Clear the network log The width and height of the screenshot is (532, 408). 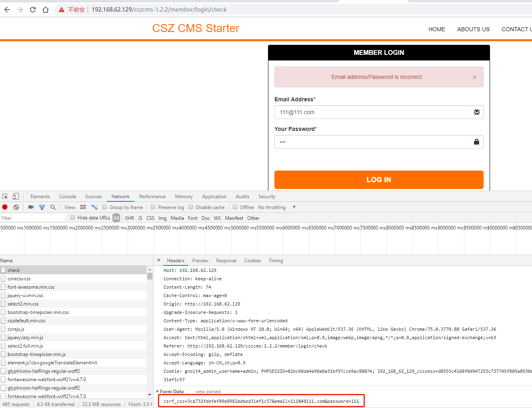[x=16, y=207]
